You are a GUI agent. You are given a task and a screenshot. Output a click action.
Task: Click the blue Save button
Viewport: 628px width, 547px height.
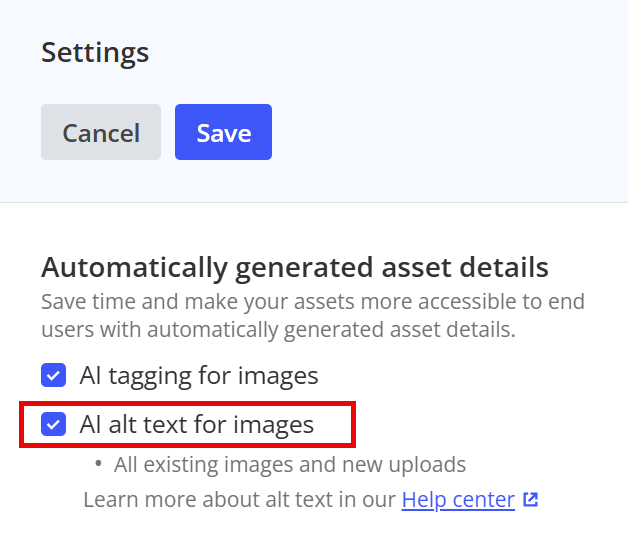[223, 132]
